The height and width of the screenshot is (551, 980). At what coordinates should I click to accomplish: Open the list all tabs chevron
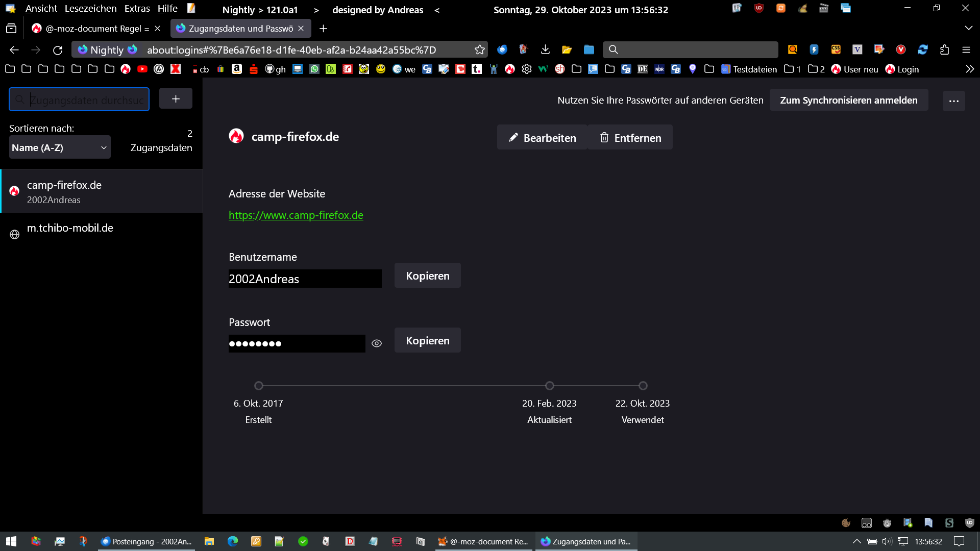click(x=968, y=28)
